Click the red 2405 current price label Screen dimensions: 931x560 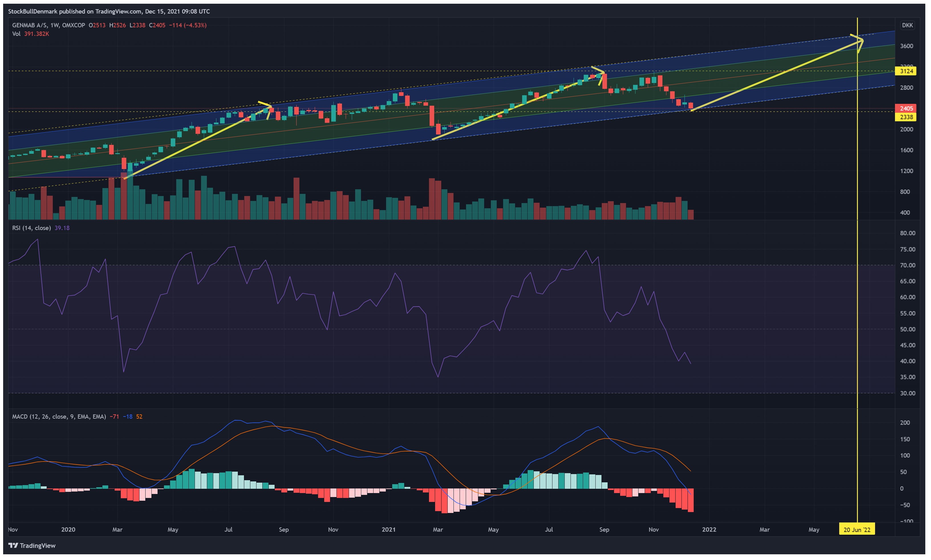906,108
